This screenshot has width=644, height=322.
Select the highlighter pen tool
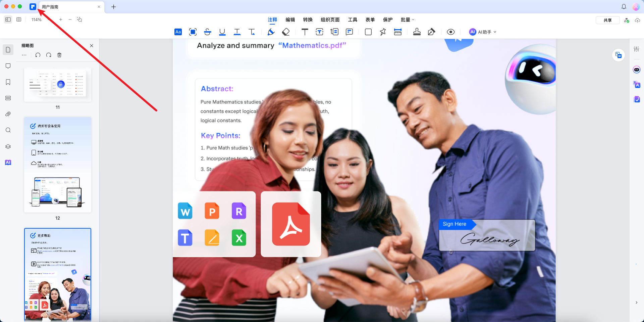[x=271, y=32]
